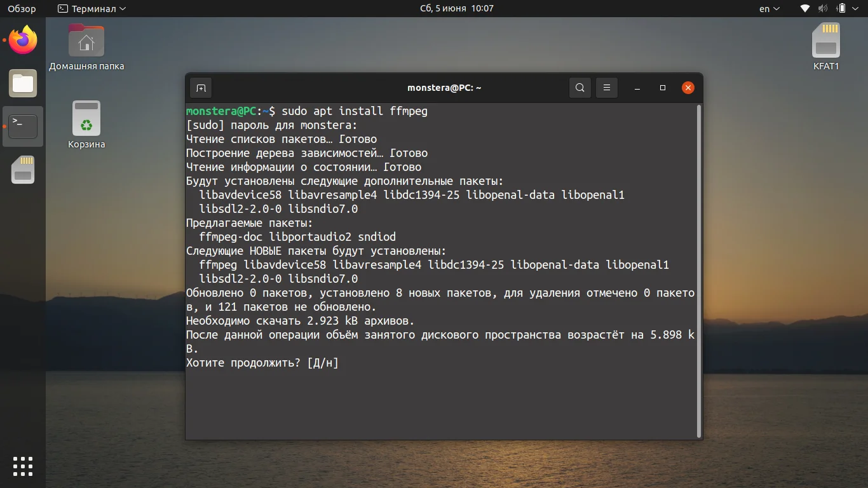
Task: Open the calendar by clicking the date
Action: click(456, 8)
